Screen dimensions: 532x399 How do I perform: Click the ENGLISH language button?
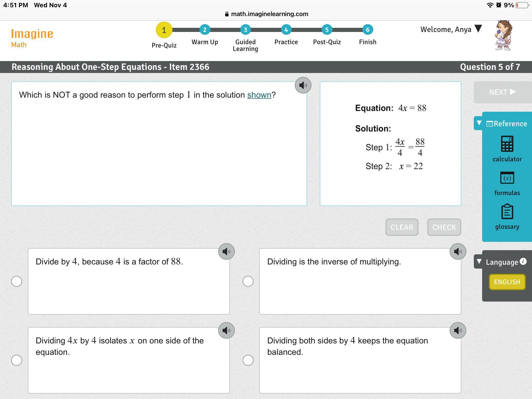tap(507, 282)
